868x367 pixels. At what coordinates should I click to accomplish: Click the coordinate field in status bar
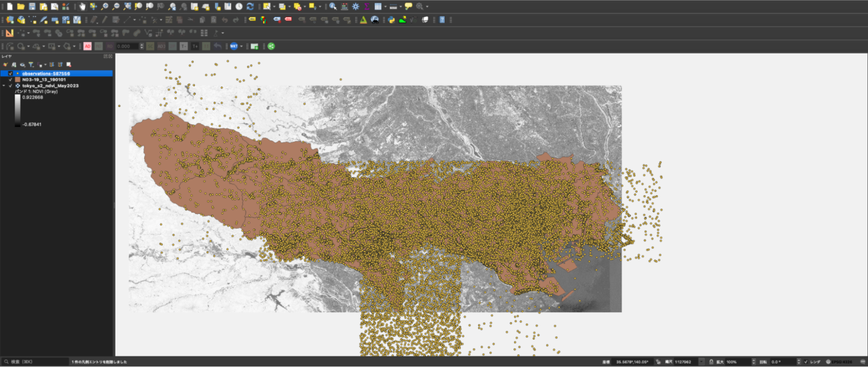pos(631,362)
